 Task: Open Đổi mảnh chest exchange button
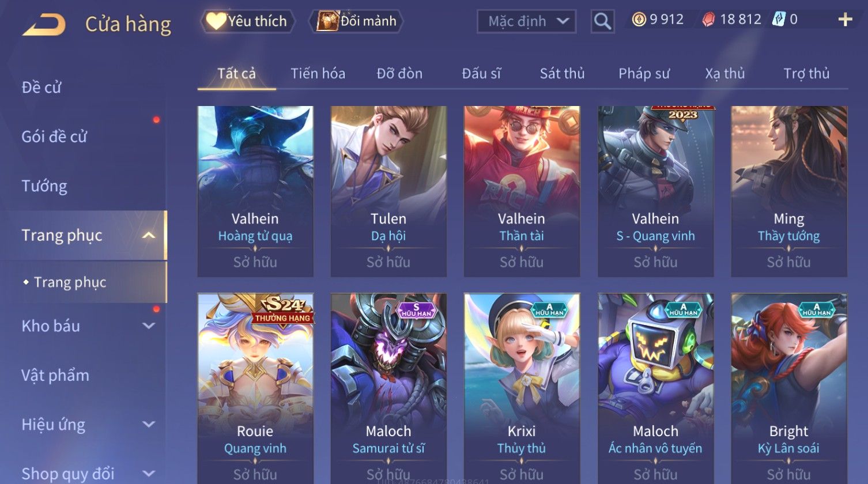tap(357, 21)
